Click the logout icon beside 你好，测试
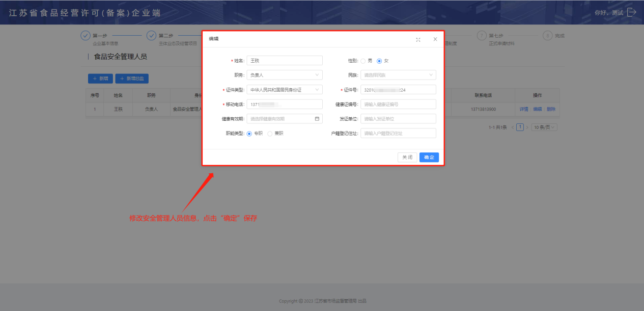The width and height of the screenshot is (644, 311). point(632,12)
